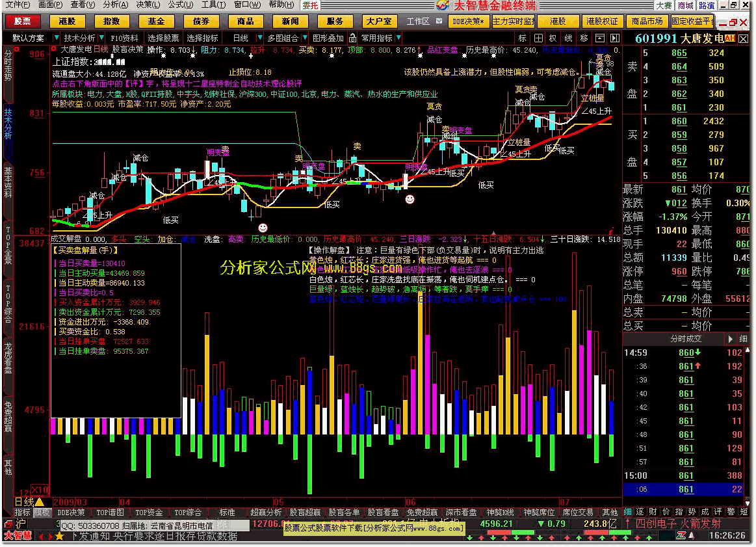Click the envelope icon next to 工作区
The width and height of the screenshot is (756, 547).
[439, 21]
